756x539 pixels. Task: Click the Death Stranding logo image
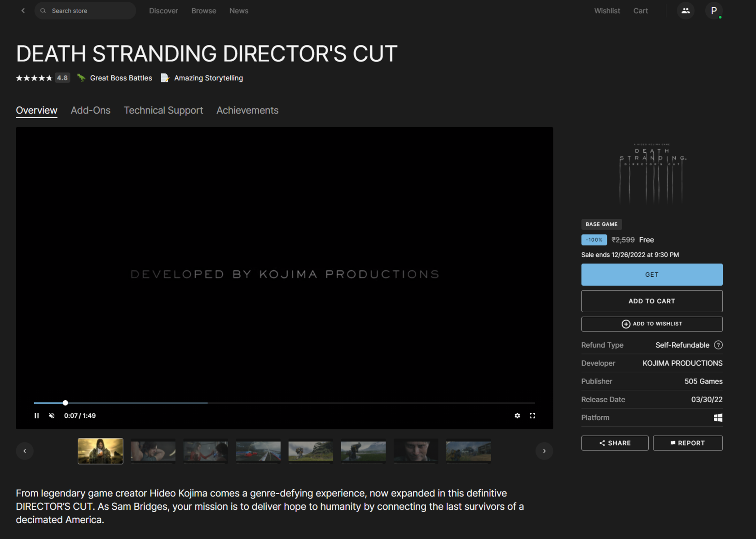(652, 173)
